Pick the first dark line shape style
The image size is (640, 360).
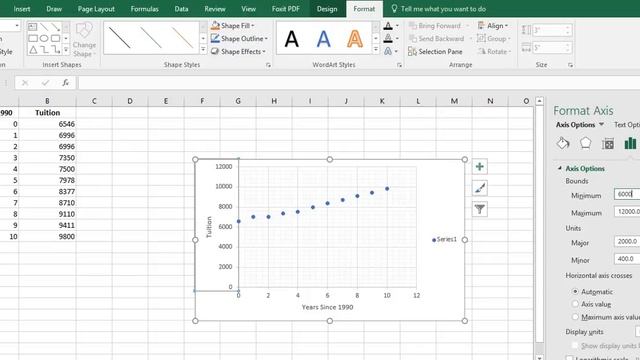click(x=120, y=38)
